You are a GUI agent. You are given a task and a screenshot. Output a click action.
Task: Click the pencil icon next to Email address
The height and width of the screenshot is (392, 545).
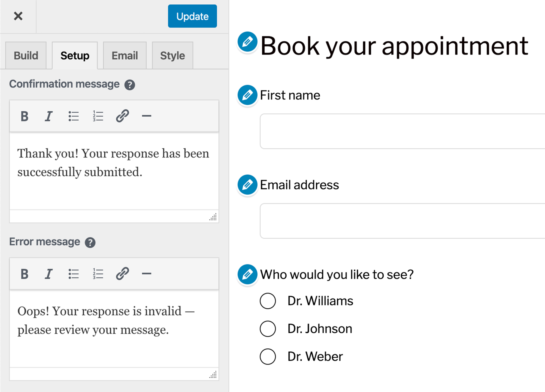tap(247, 185)
